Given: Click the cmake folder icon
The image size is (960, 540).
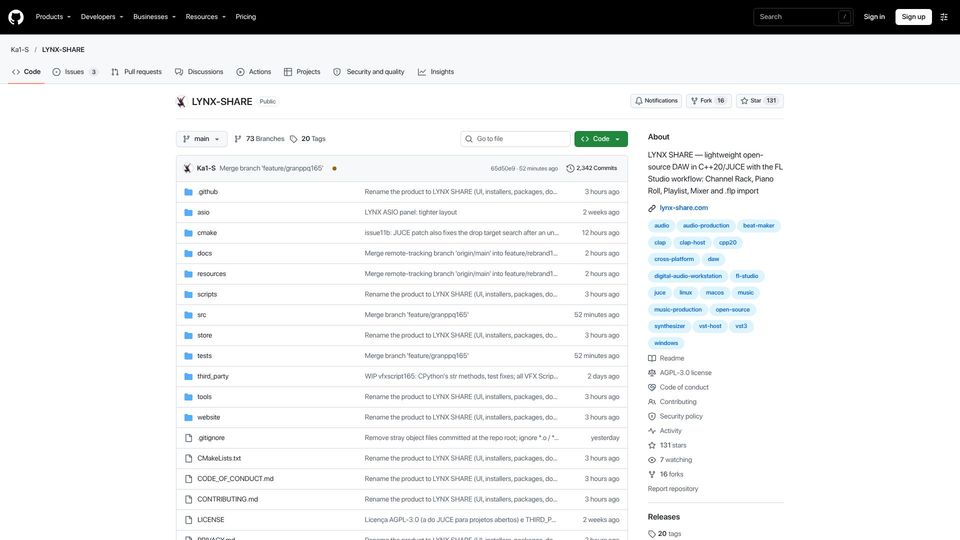Looking at the screenshot, I should point(189,233).
